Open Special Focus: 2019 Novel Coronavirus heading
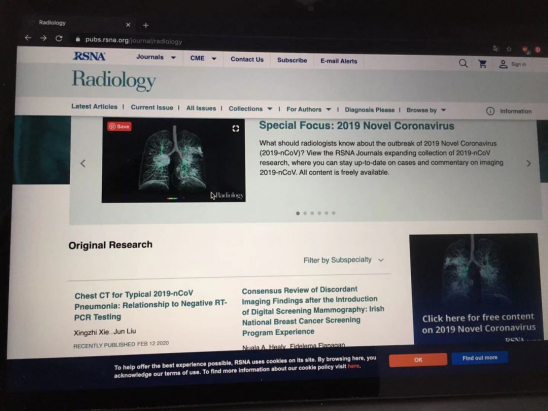Viewport: 548px width, 411px height. (356, 126)
